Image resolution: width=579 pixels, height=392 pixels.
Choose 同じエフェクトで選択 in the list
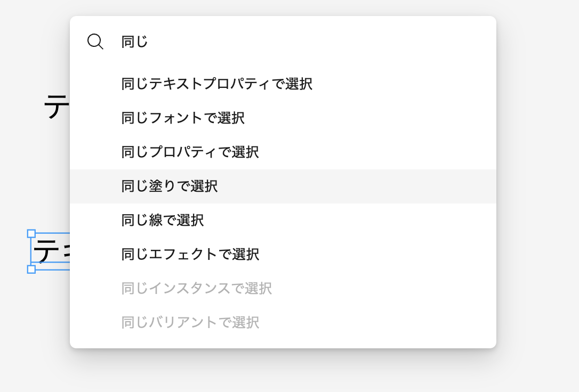point(283,254)
